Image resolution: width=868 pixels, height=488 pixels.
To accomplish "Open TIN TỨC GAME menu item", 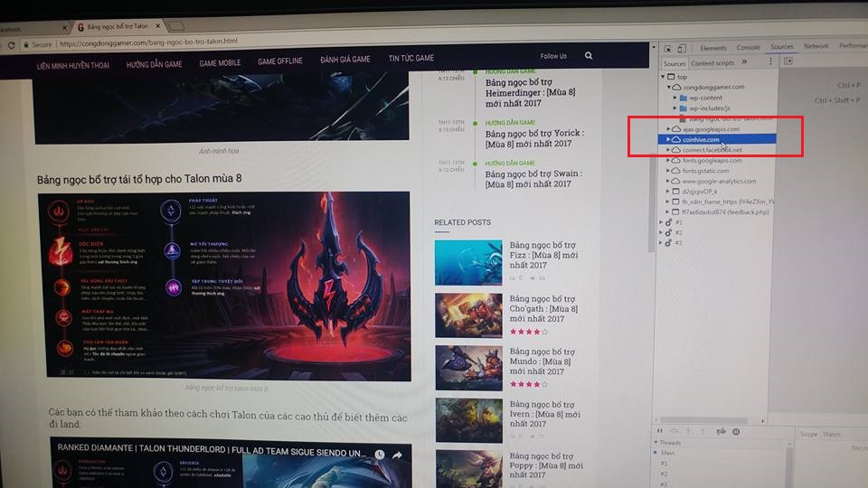I will 410,58.
